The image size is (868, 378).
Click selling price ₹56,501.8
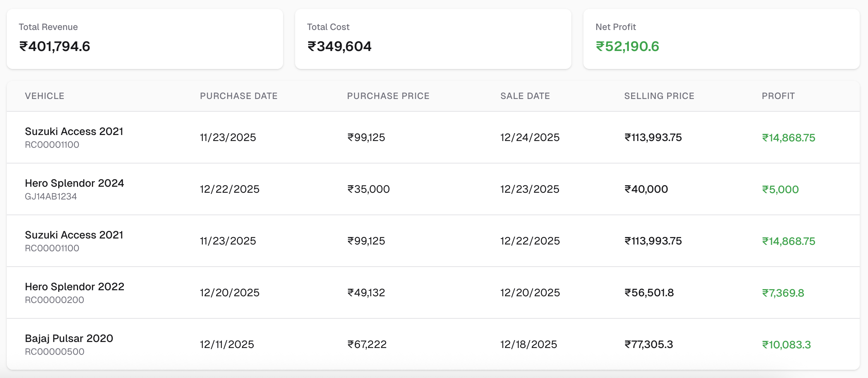tap(649, 292)
